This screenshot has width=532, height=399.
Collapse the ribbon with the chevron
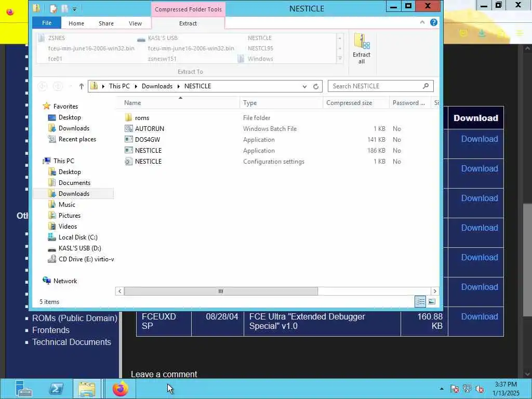pos(422,22)
